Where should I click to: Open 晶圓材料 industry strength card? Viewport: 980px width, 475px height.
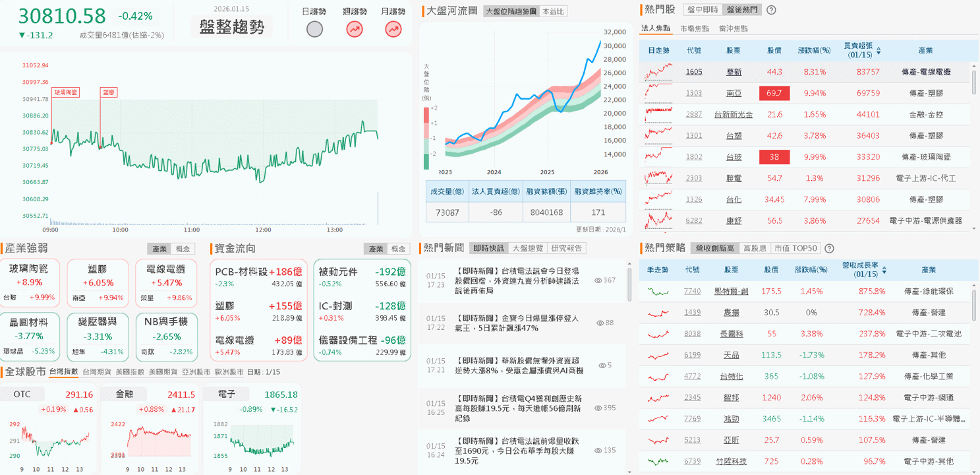(x=30, y=336)
